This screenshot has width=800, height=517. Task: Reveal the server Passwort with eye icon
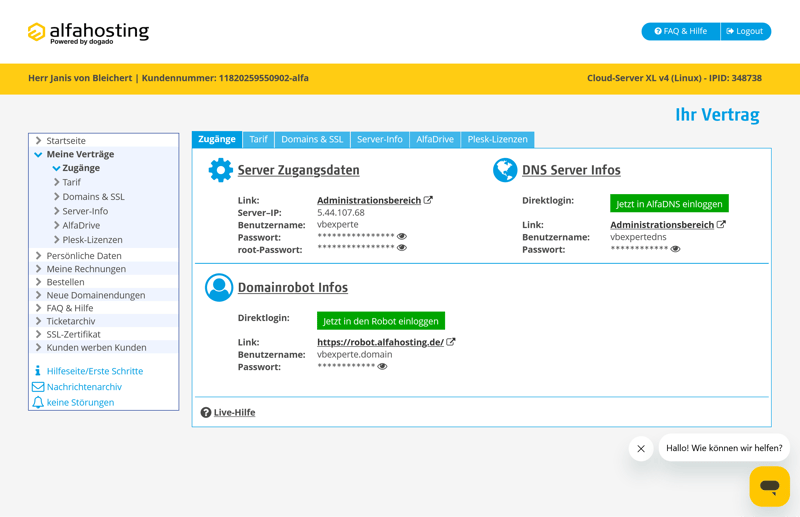coord(402,237)
